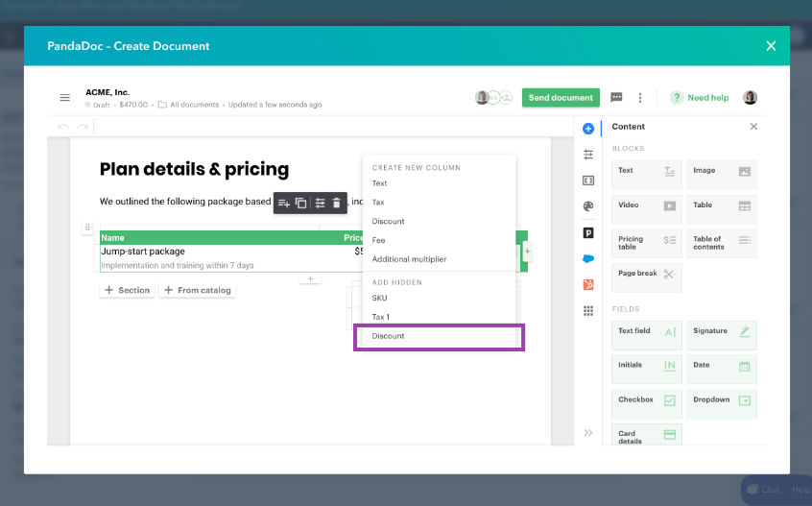
Task: Select the Image block
Action: pyautogui.click(x=722, y=175)
